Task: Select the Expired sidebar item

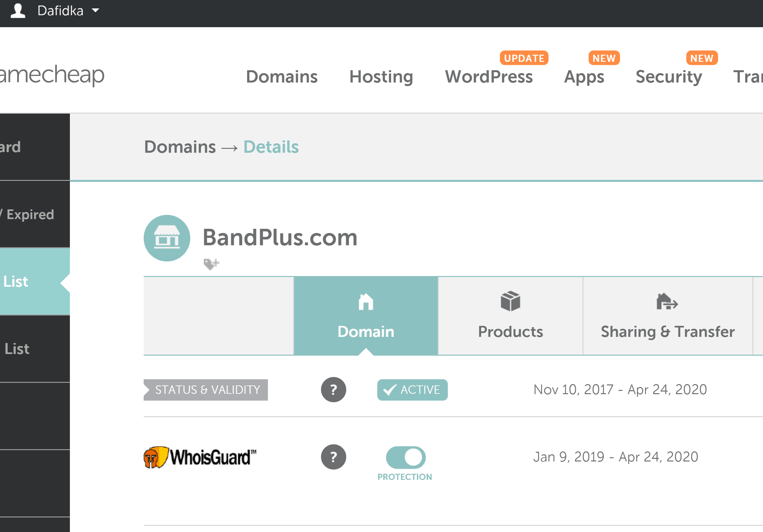Action: pyautogui.click(x=30, y=214)
